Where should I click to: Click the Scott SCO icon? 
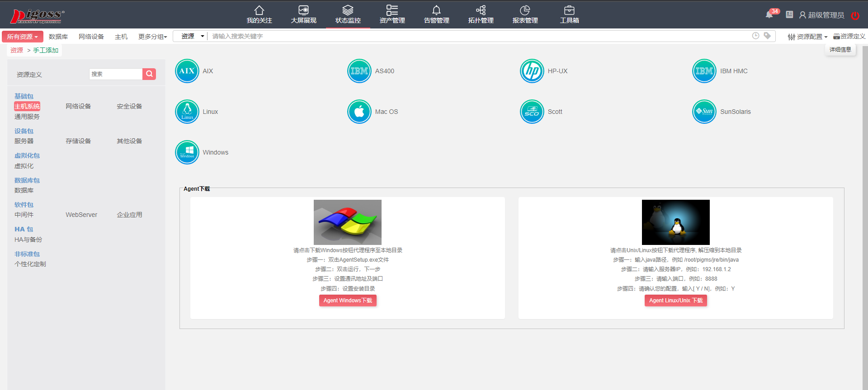point(532,112)
